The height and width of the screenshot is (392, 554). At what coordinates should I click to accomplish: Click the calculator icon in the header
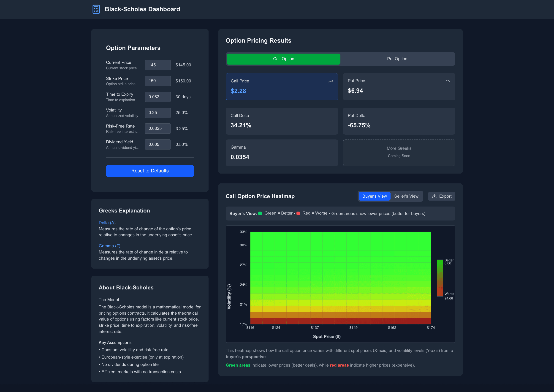click(x=96, y=9)
